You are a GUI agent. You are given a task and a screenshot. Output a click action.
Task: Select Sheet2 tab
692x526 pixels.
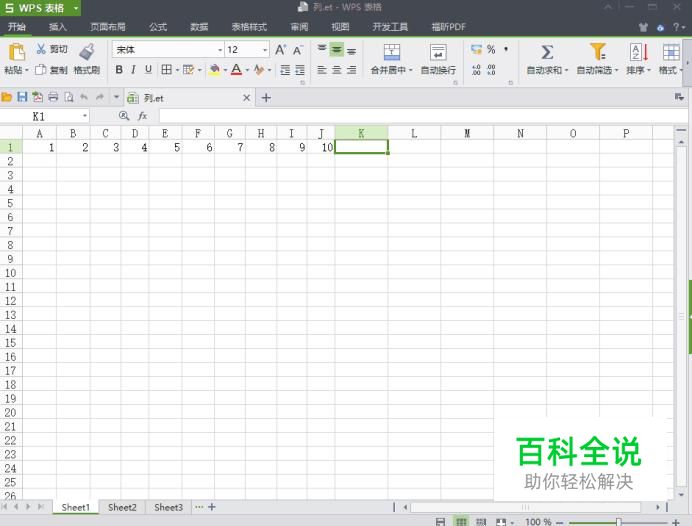pos(122,507)
